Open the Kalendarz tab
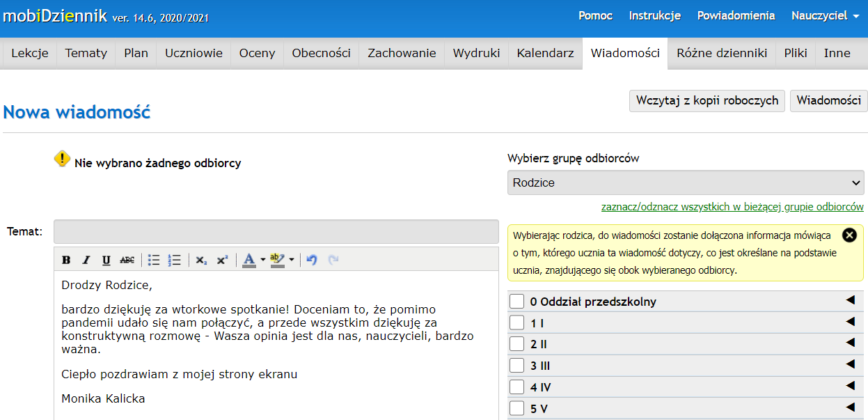The width and height of the screenshot is (868, 420). [x=545, y=53]
